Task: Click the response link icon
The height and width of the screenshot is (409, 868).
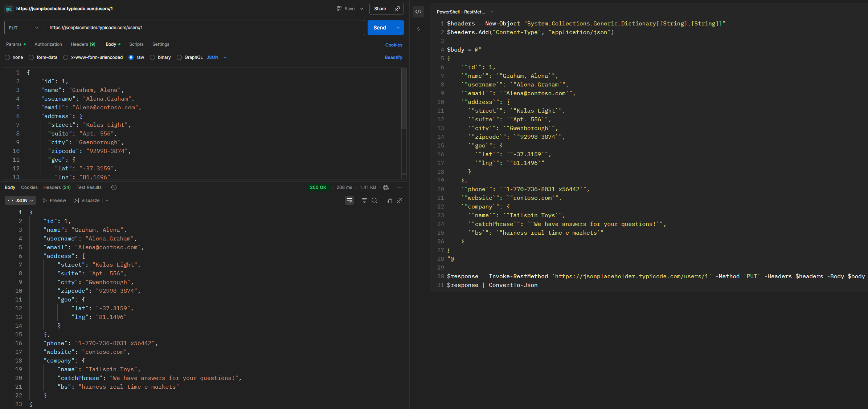Action: [400, 201]
